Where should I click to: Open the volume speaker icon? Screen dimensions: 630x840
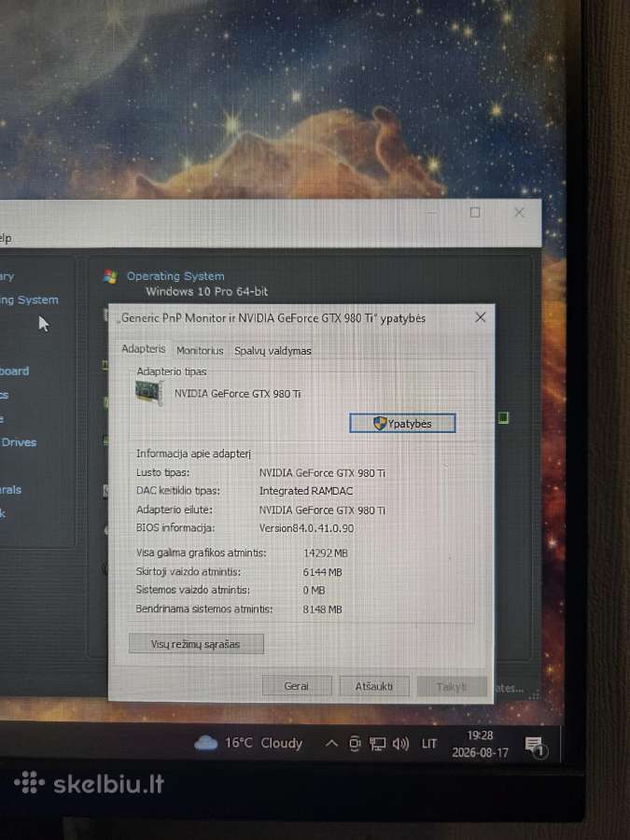[400, 744]
